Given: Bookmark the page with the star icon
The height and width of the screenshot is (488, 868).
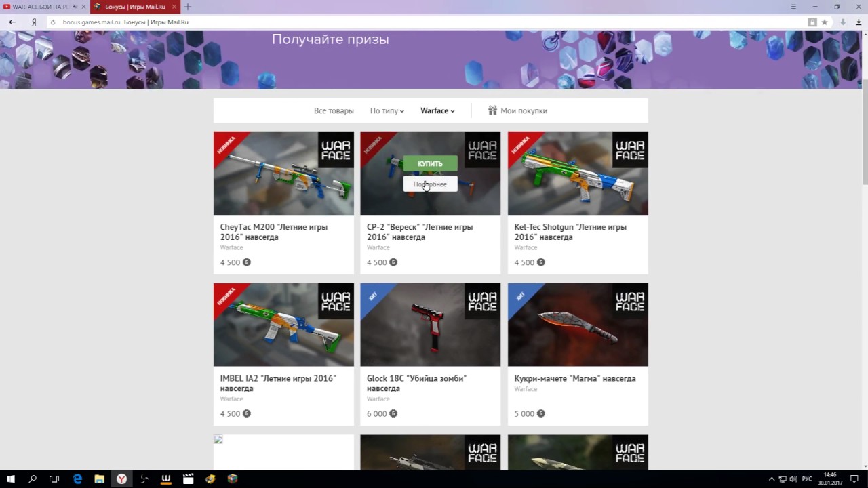Looking at the screenshot, I should coord(825,22).
